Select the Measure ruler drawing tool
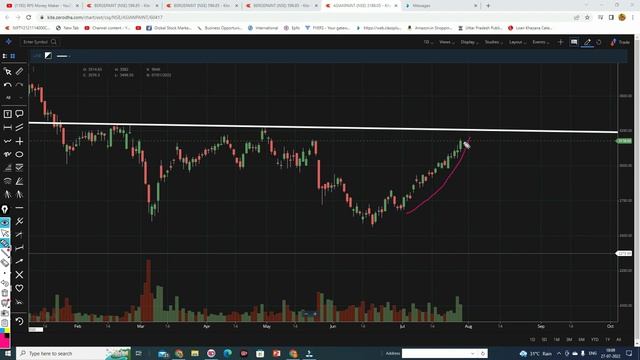The height and width of the screenshot is (360, 640). coord(19,71)
